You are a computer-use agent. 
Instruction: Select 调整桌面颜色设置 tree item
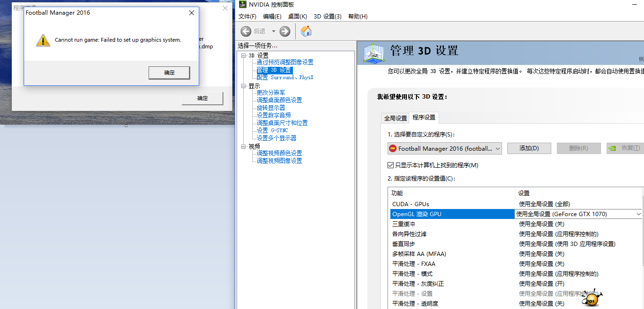tap(279, 100)
